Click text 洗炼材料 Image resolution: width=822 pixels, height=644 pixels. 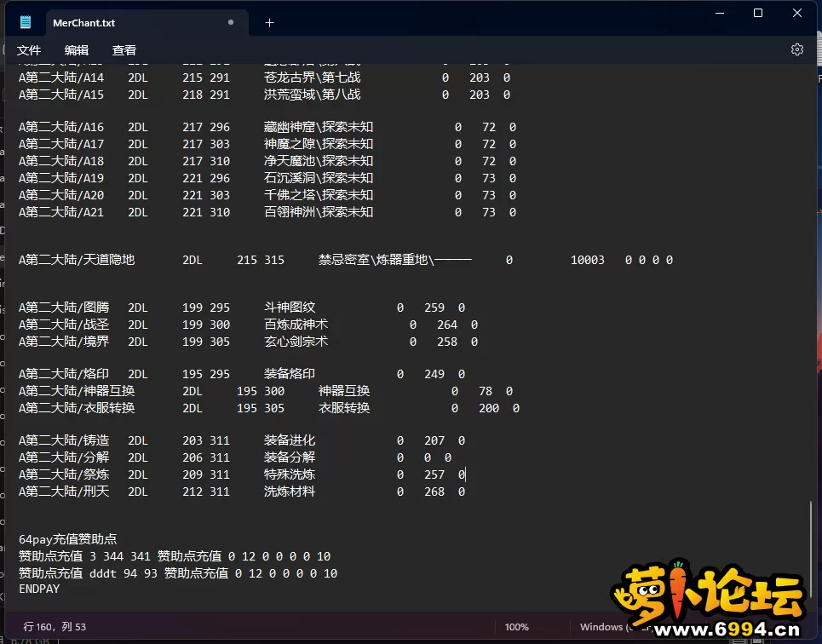tap(290, 492)
